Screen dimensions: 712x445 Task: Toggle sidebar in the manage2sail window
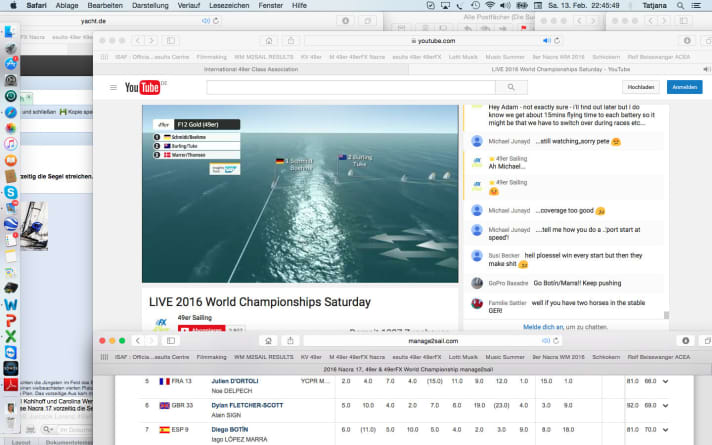(x=171, y=341)
